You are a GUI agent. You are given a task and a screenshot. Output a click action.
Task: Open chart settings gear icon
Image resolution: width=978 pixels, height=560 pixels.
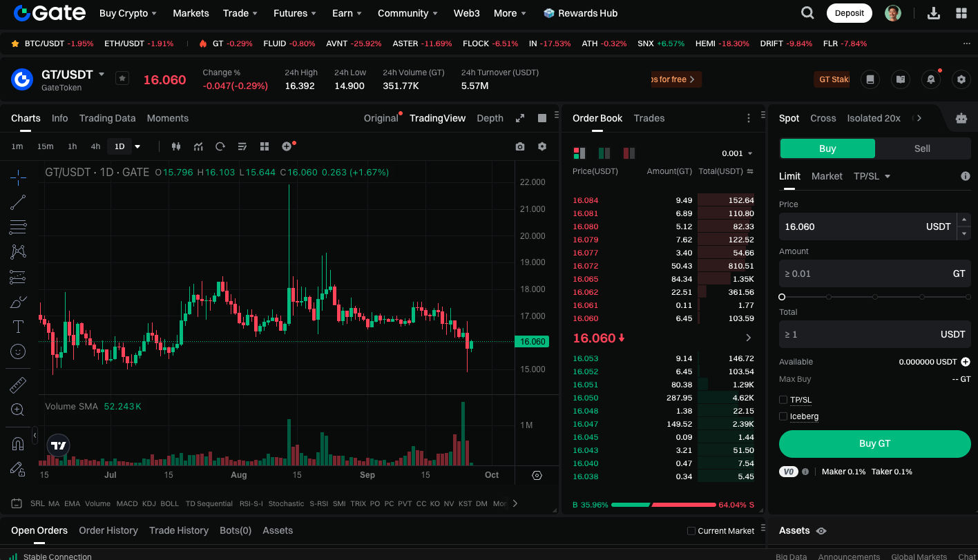[x=542, y=146]
